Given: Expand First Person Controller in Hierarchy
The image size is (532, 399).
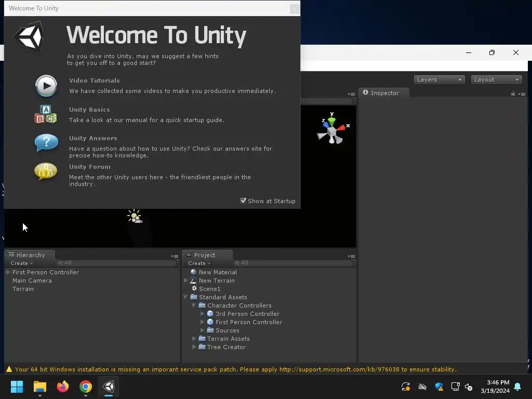Looking at the screenshot, I should tap(8, 272).
